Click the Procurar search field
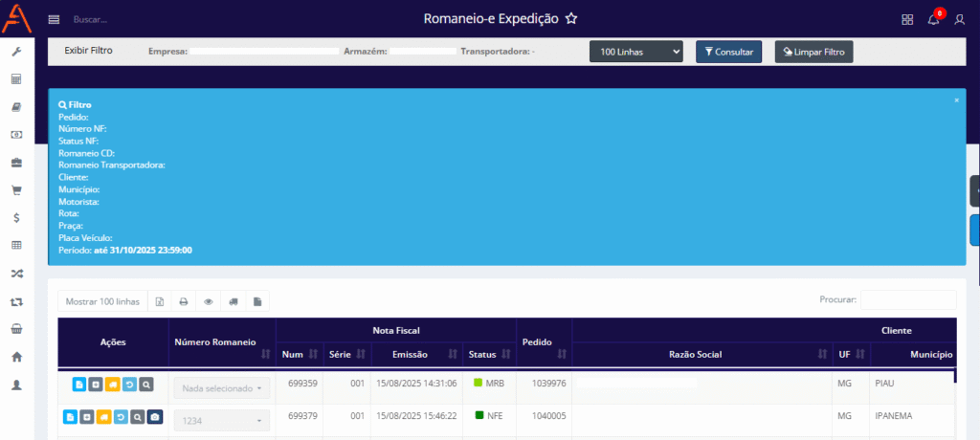980x440 pixels. 907,300
